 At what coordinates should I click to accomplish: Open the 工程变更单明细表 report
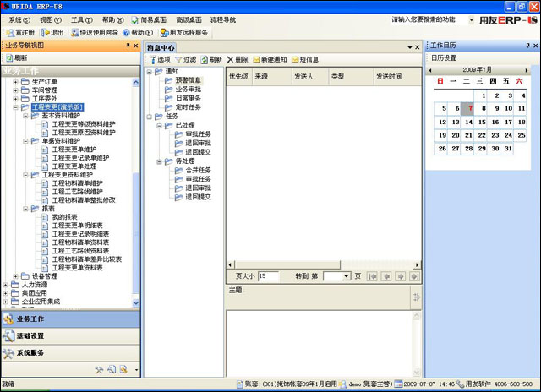pyautogui.click(x=77, y=226)
